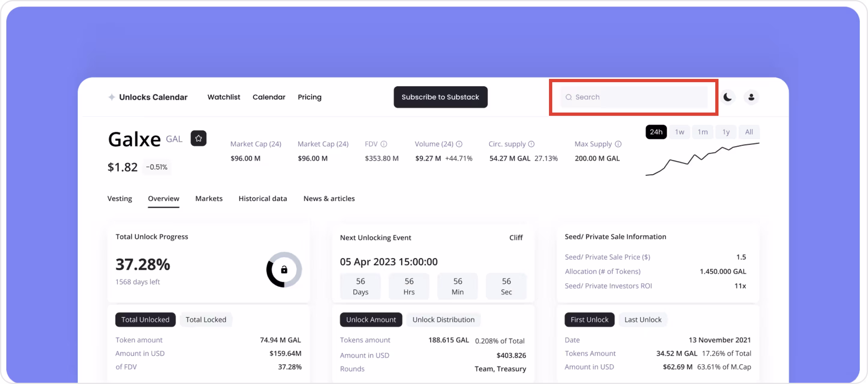The image size is (868, 384).
Task: Switch to Total Unlocked view
Action: tap(145, 319)
